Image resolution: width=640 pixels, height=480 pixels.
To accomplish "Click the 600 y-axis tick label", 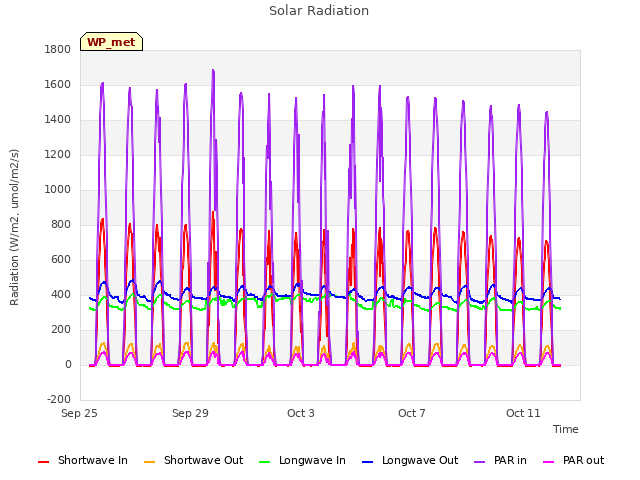I will point(61,260).
